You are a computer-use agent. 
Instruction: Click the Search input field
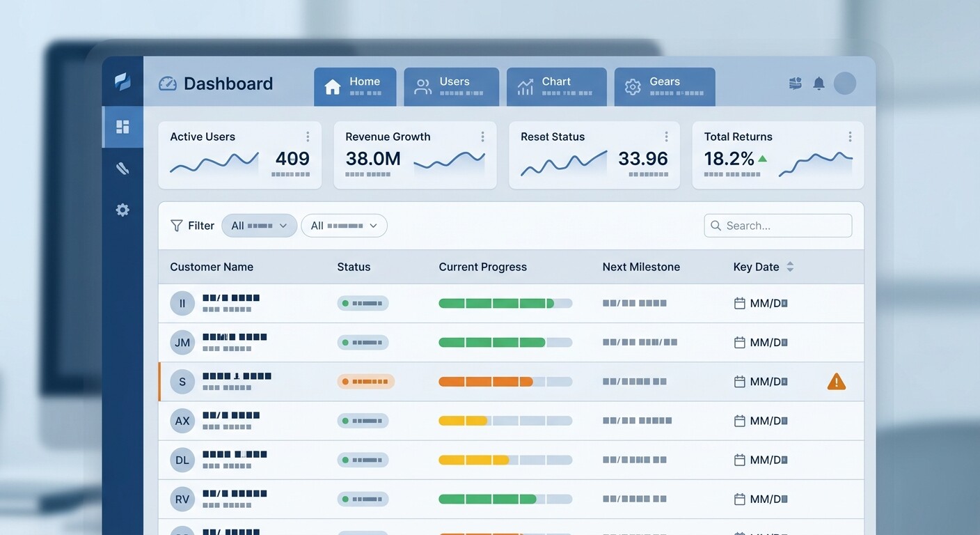point(778,226)
